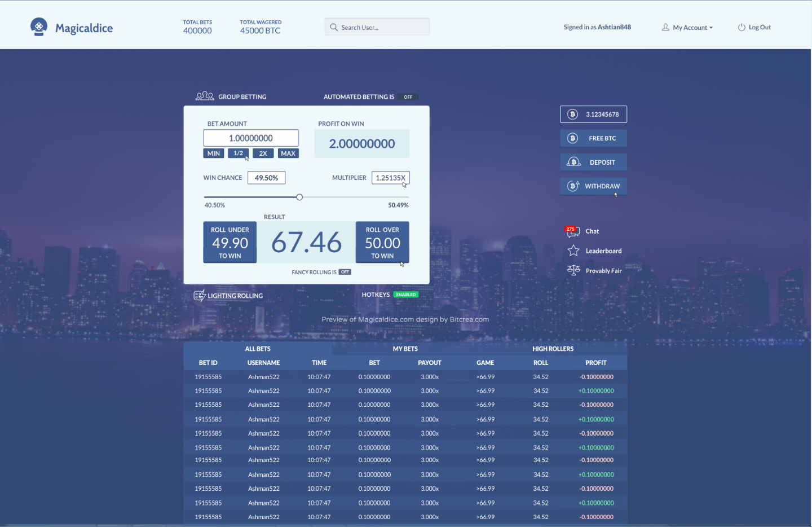Click Total Bets value 400000
This screenshot has width=812, height=527.
[x=197, y=31]
